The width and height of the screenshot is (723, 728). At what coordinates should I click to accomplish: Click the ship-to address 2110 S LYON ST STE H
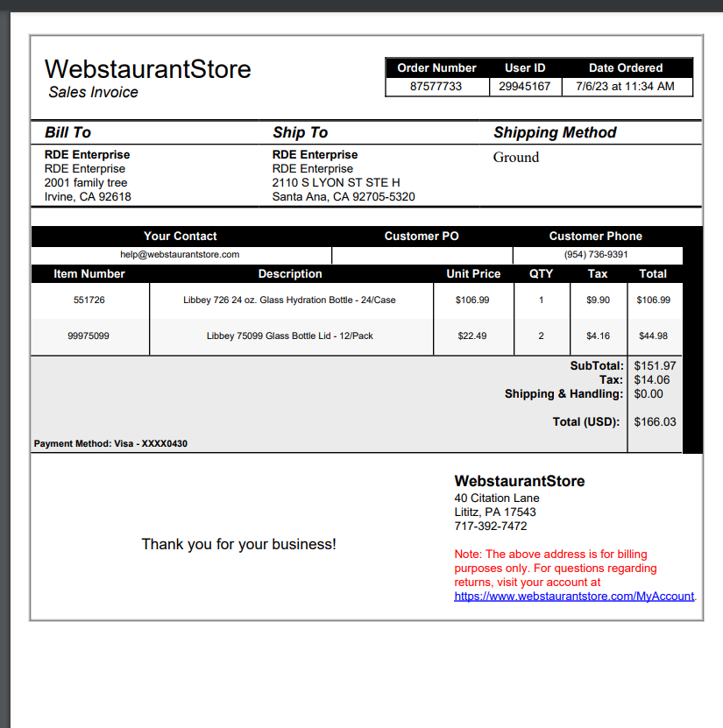pos(337,182)
